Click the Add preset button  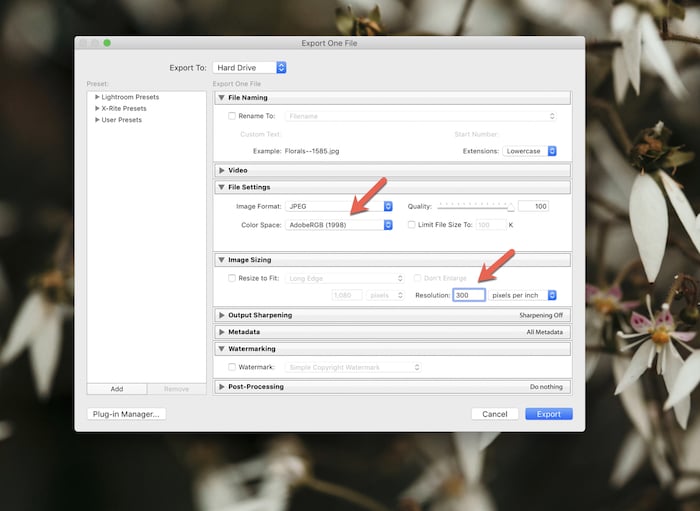pos(117,389)
